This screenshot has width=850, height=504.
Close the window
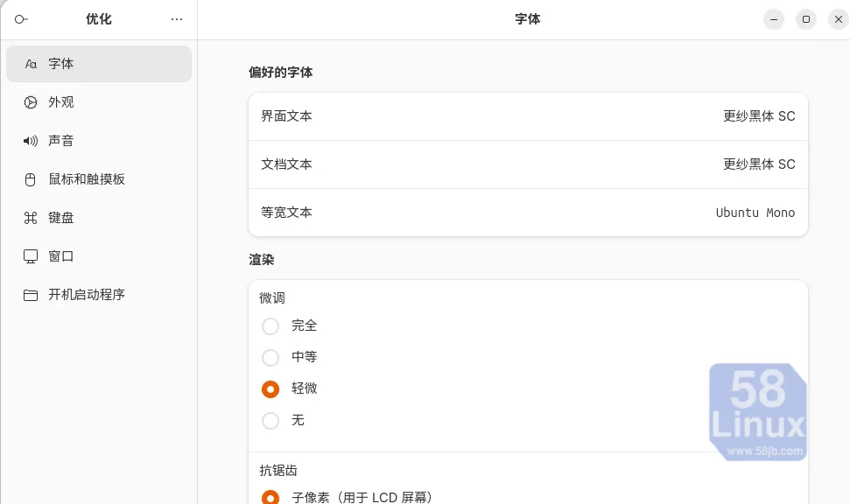click(x=839, y=19)
